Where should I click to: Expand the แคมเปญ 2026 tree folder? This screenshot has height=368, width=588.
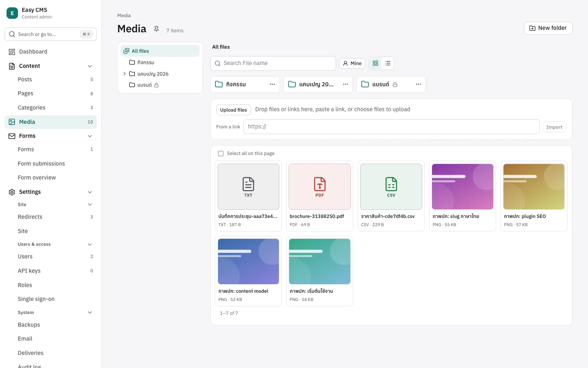tap(125, 74)
